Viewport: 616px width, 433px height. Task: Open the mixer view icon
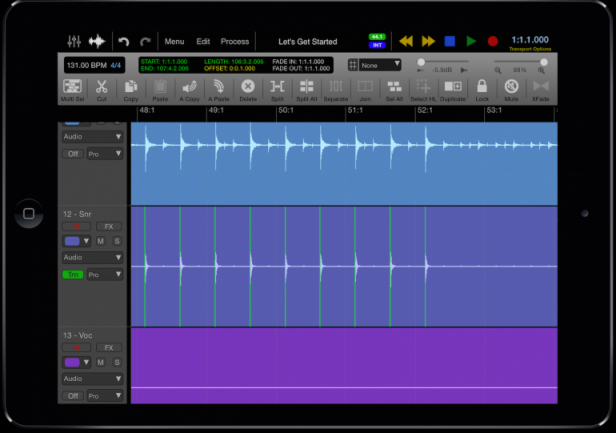pyautogui.click(x=74, y=41)
